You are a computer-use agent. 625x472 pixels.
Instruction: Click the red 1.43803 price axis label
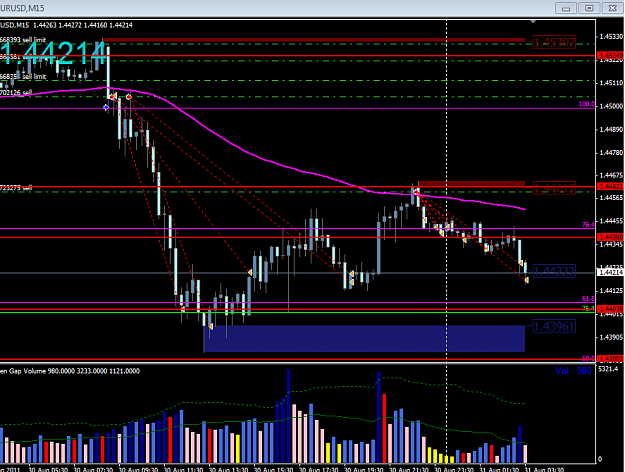click(x=611, y=359)
